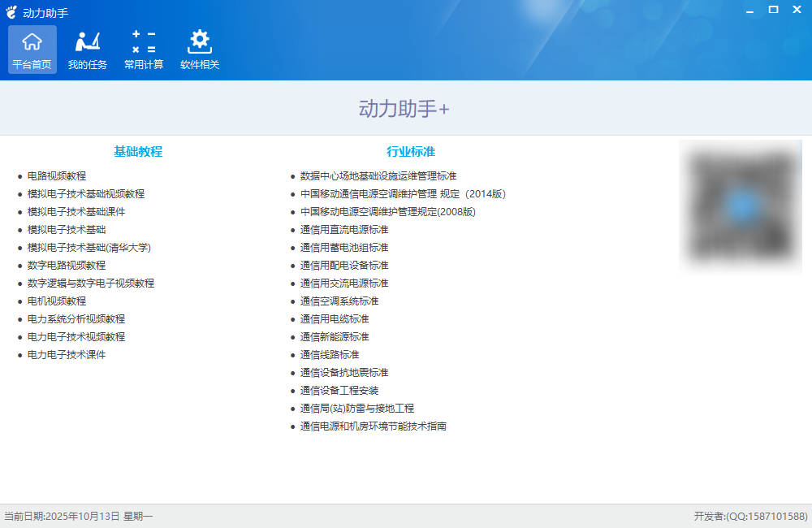Screen dimensions: 812x528
Task: Click the blurred QR code image
Action: pyautogui.click(x=741, y=206)
